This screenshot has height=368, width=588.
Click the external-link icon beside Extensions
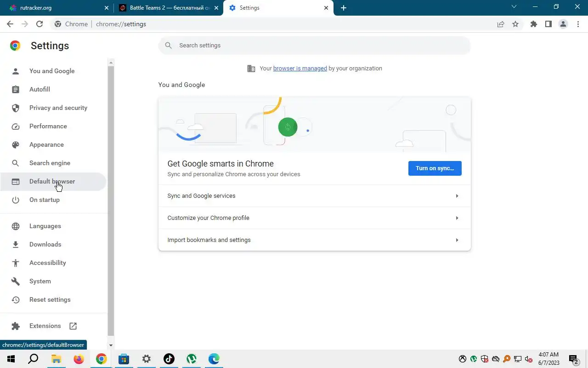(73, 326)
